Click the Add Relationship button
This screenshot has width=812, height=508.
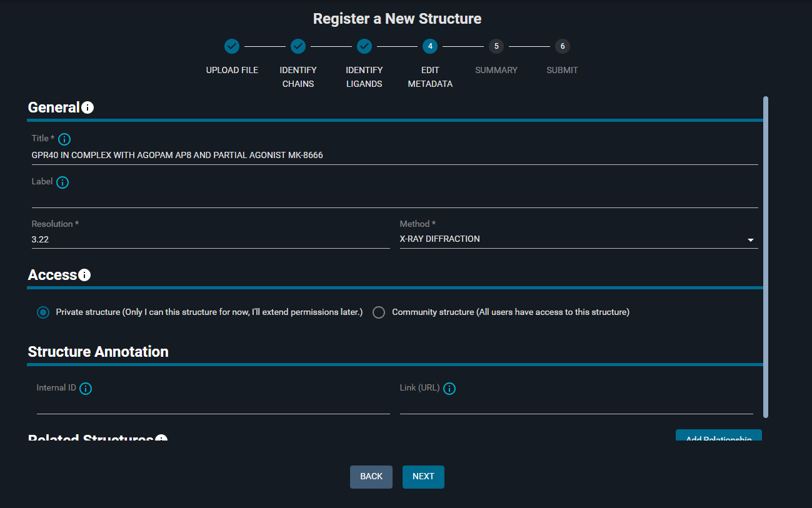(719, 435)
